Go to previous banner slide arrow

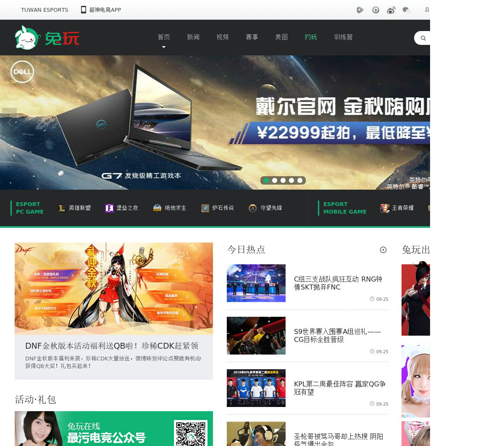tap(9, 123)
